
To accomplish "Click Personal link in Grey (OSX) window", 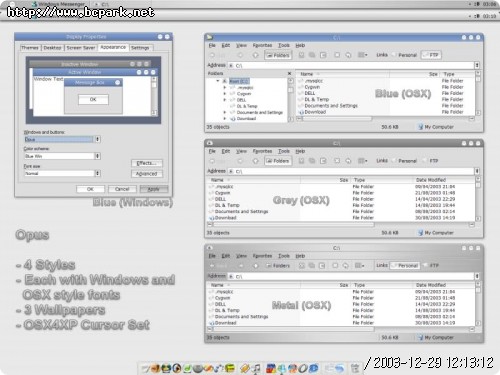I will [x=404, y=161].
